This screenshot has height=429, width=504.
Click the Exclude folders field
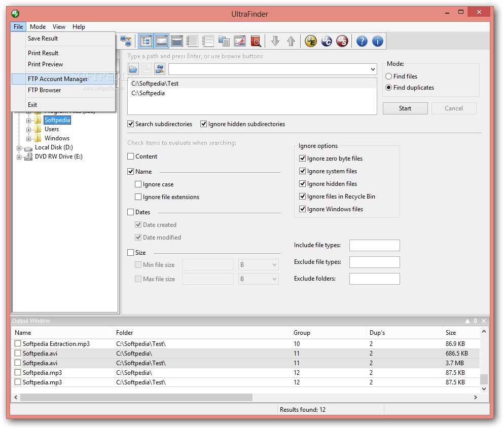click(375, 279)
